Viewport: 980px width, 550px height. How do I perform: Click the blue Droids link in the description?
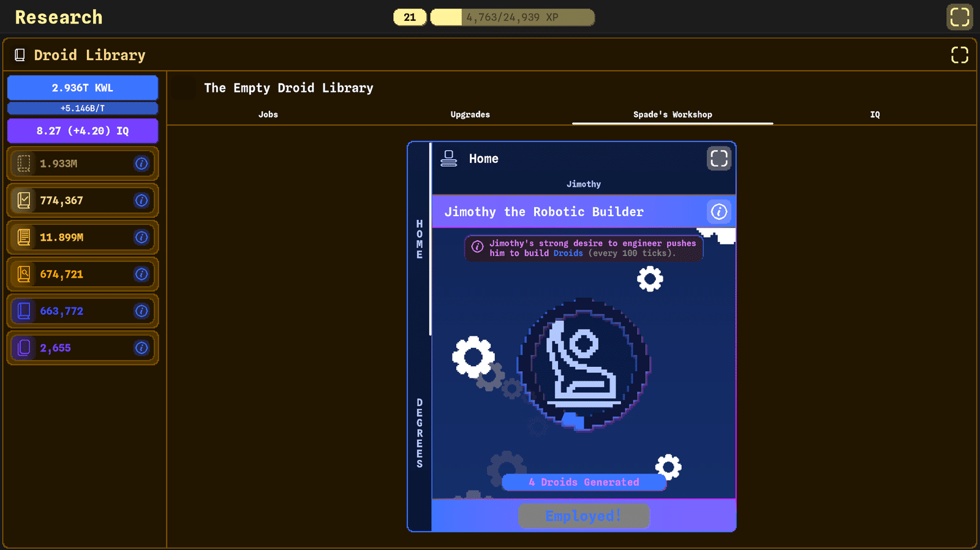click(568, 253)
